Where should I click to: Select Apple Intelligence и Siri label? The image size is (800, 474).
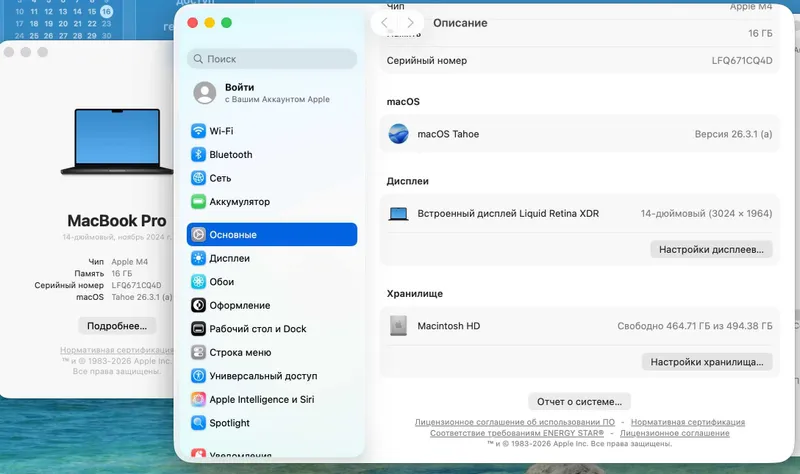pos(262,400)
